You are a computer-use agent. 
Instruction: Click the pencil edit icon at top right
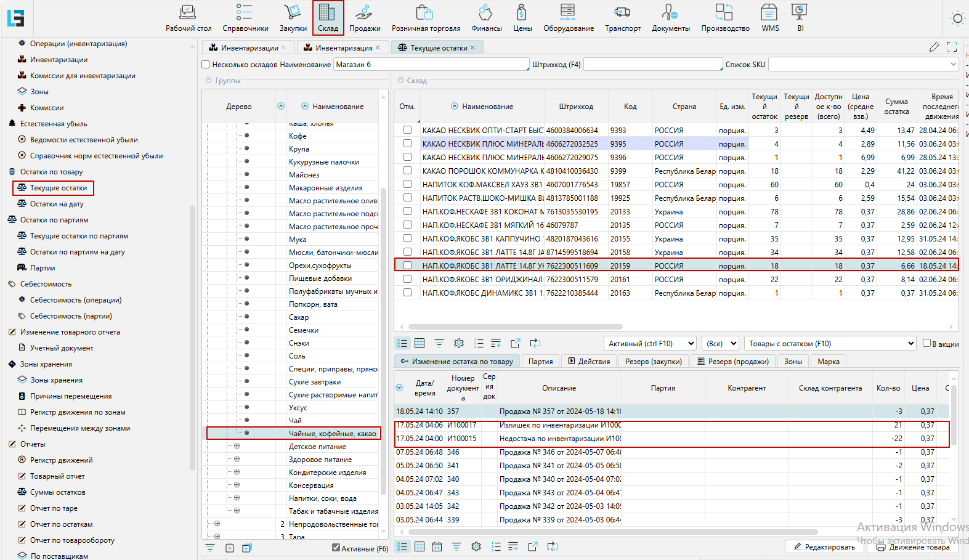[x=935, y=47]
